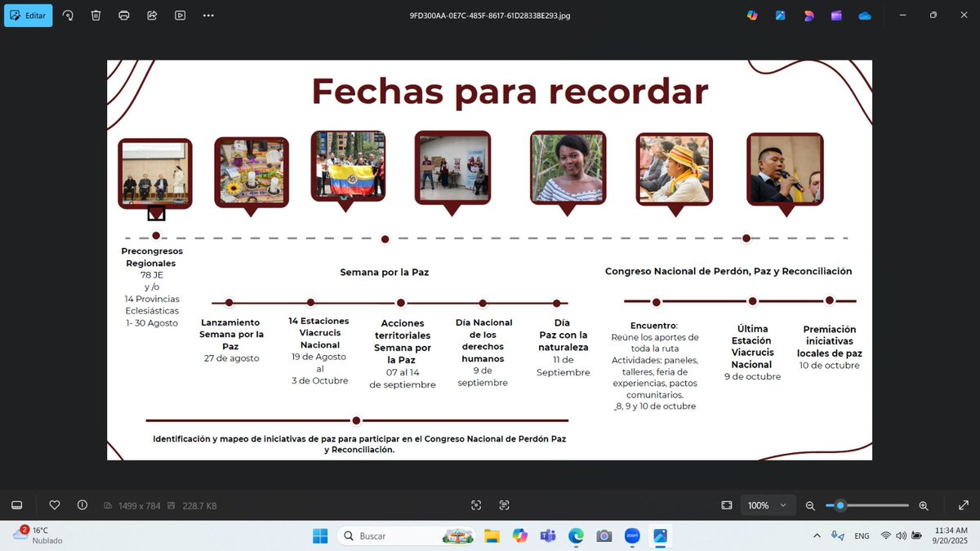Delete the current photo
The width and height of the screenshot is (980, 551).
pyautogui.click(x=96, y=15)
